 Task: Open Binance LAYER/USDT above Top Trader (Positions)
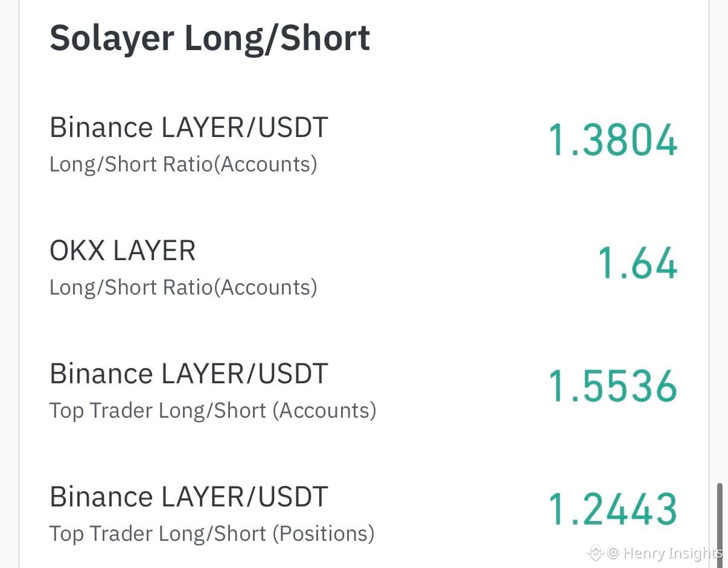coord(189,497)
